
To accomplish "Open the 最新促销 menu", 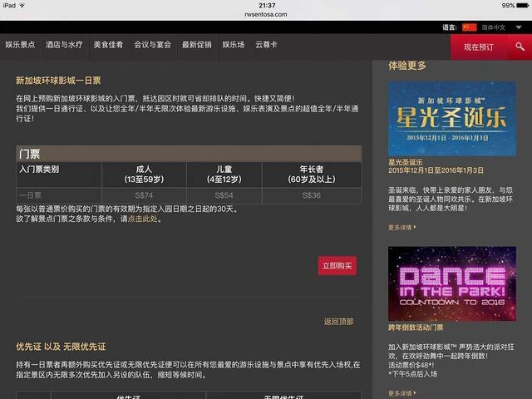I will (x=196, y=44).
